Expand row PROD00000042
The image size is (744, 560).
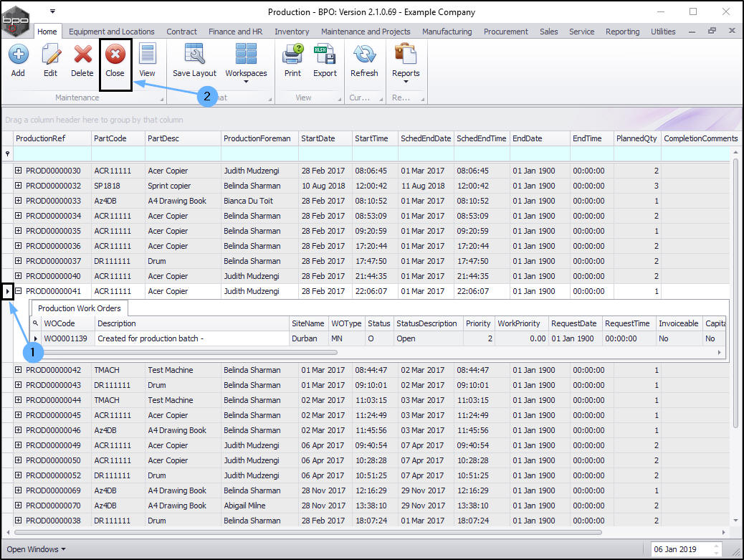19,370
